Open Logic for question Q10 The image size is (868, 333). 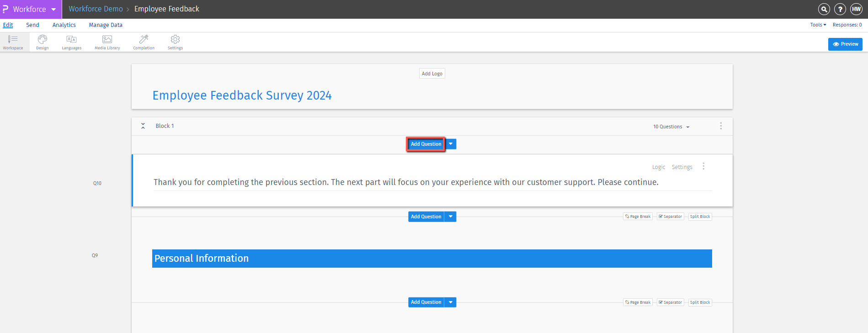(x=659, y=167)
